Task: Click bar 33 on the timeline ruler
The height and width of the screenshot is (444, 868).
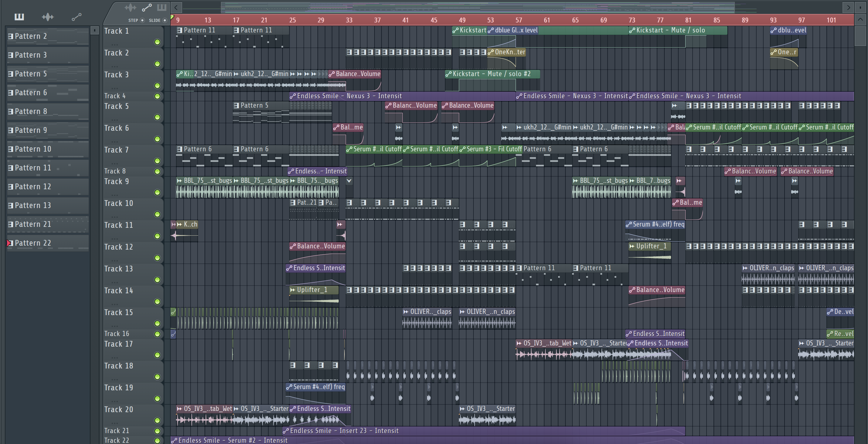Action: [x=349, y=20]
